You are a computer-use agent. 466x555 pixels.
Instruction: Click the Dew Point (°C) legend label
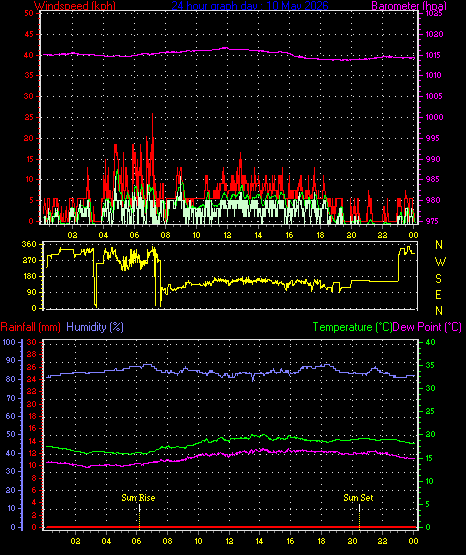pos(427,327)
